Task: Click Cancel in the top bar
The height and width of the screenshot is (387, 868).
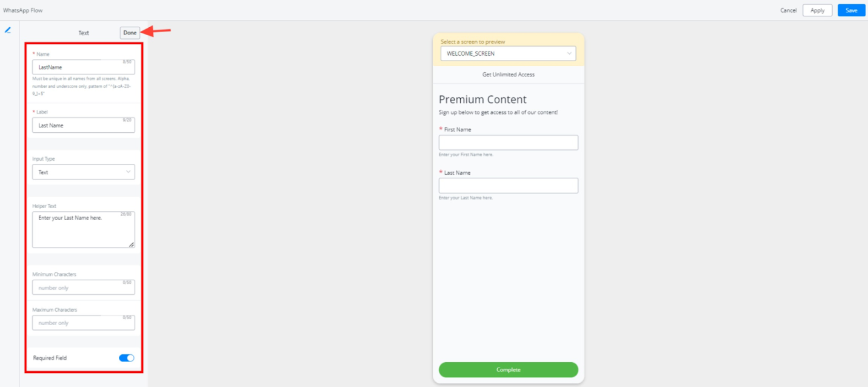Action: coord(788,10)
